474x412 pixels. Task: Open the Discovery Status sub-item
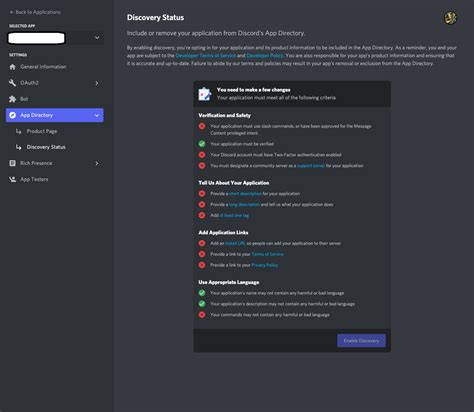pos(46,147)
